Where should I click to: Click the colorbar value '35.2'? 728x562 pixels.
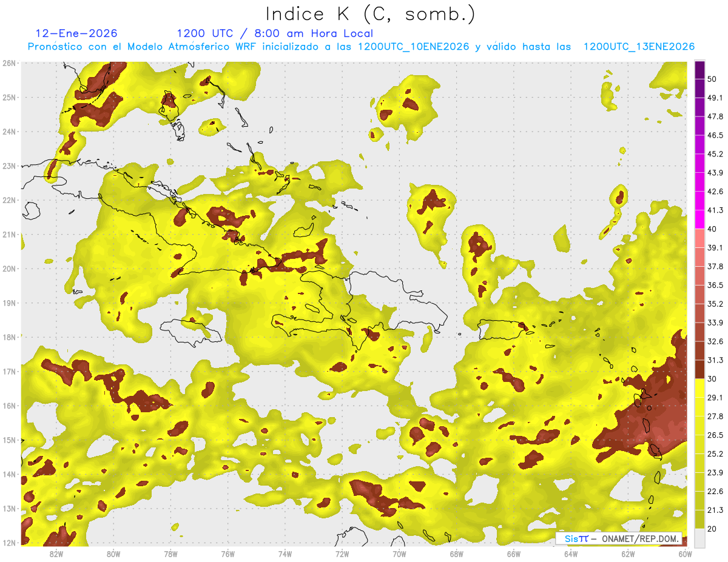click(715, 304)
